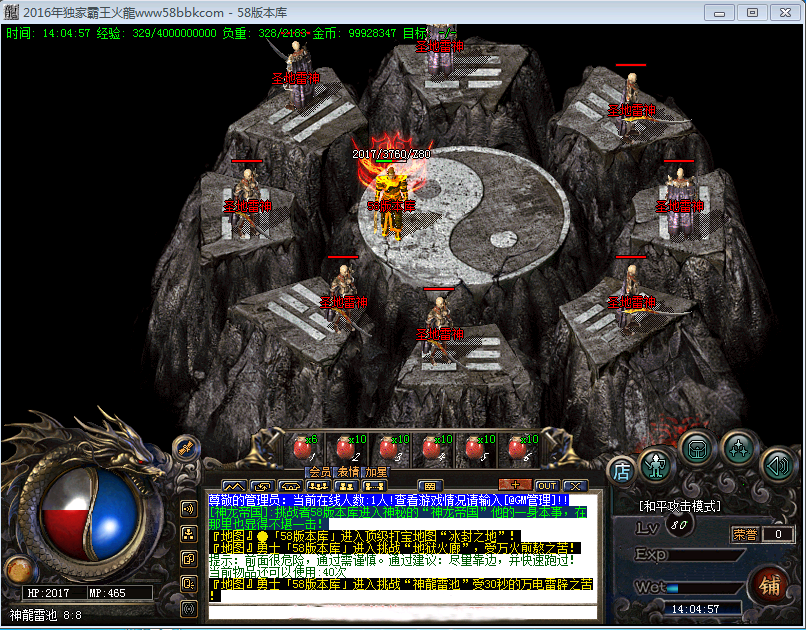Screen dimensions: 806x630
Task: Use the red potion in quick slot 6
Action: click(x=519, y=448)
